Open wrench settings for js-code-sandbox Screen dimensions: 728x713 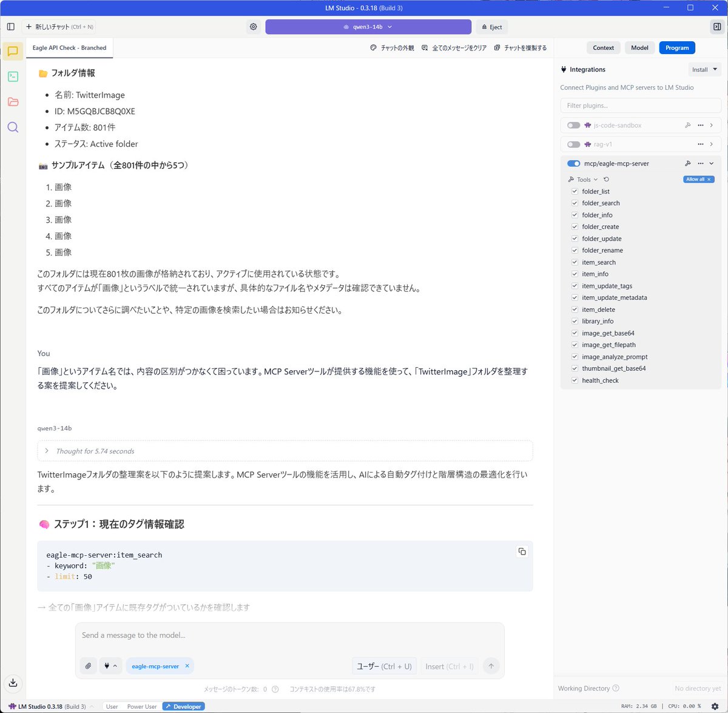[x=687, y=126]
